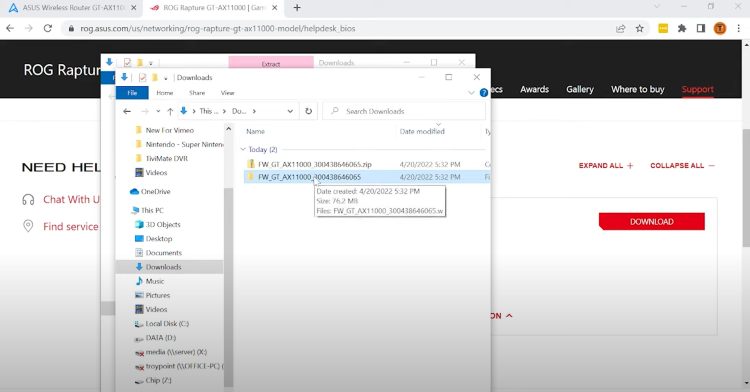Viewport: 750px width, 392px height.
Task: Select Downloads in navigation pane
Action: pyautogui.click(x=163, y=267)
